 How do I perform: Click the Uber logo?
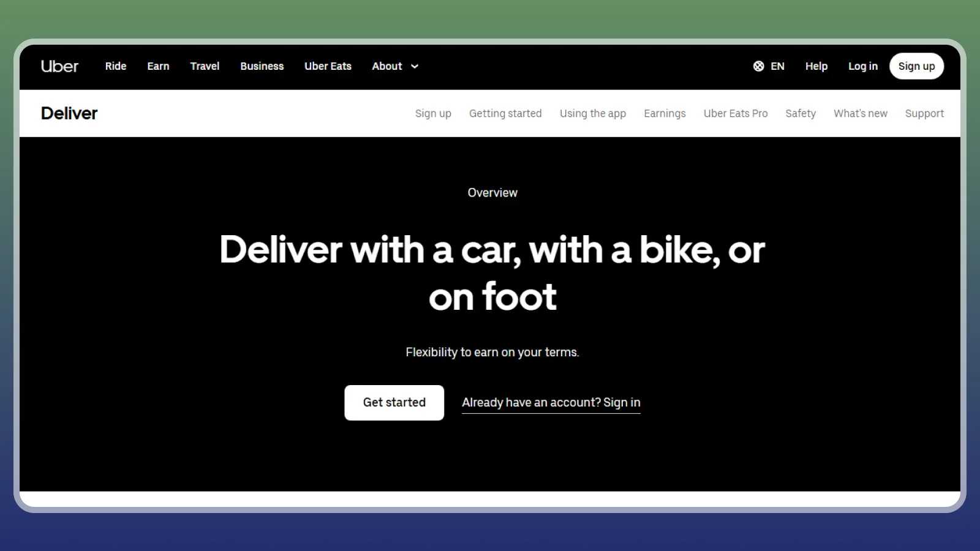tap(59, 66)
